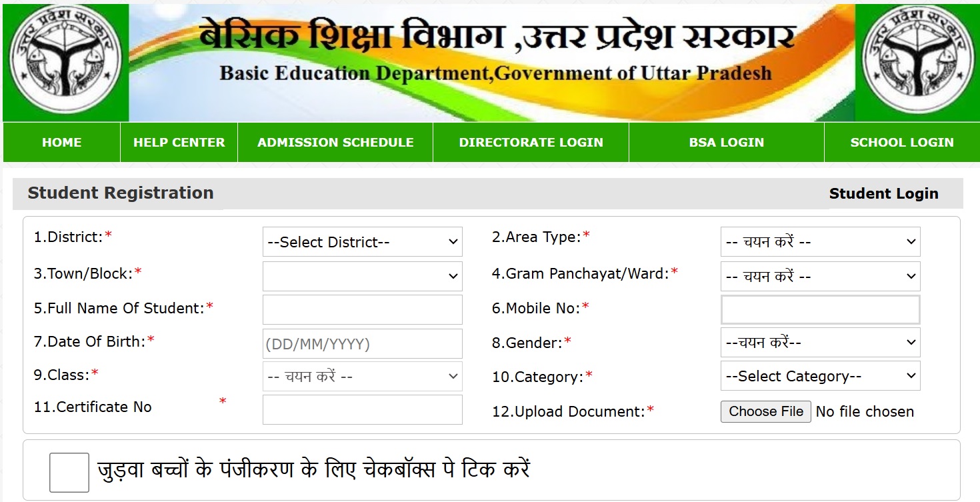
Task: Tick the twin children registration checkbox
Action: coord(69,472)
